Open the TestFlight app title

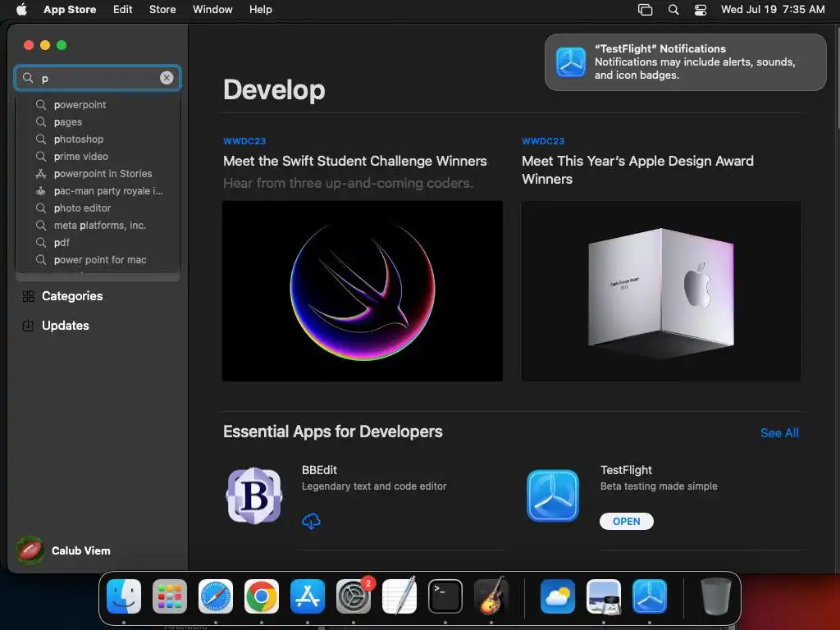coord(626,470)
